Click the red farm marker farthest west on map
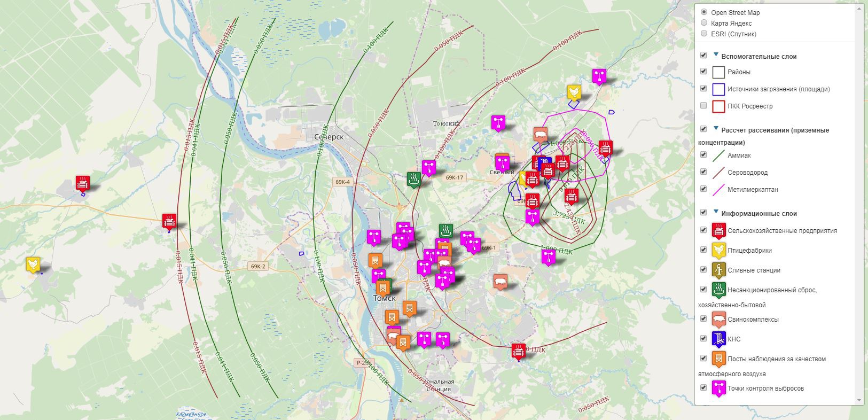 (x=82, y=184)
